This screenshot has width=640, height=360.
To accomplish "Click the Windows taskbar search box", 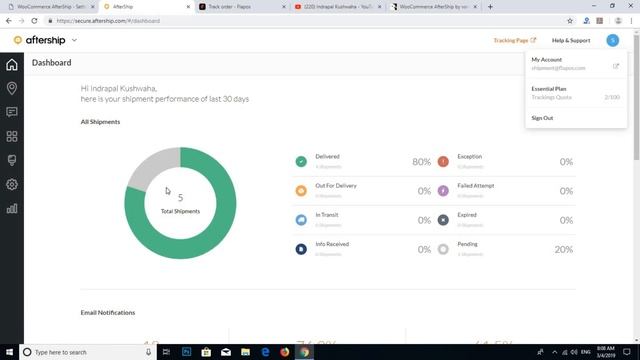I will point(88,352).
